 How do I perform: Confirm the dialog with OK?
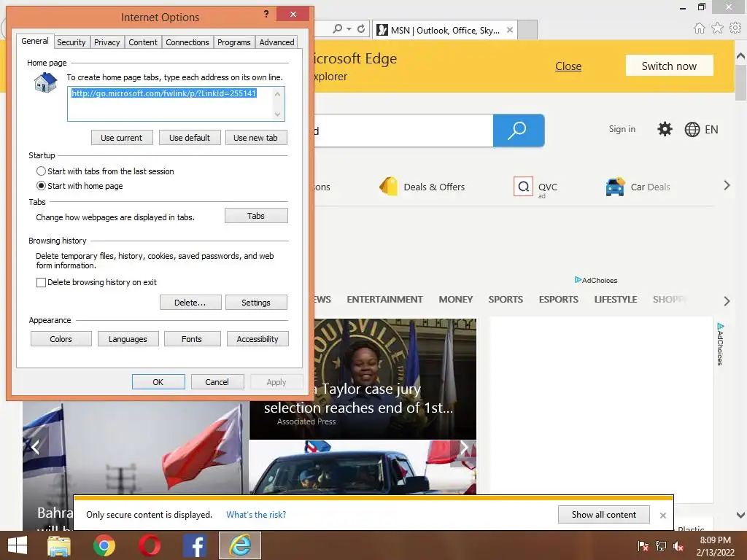click(158, 382)
